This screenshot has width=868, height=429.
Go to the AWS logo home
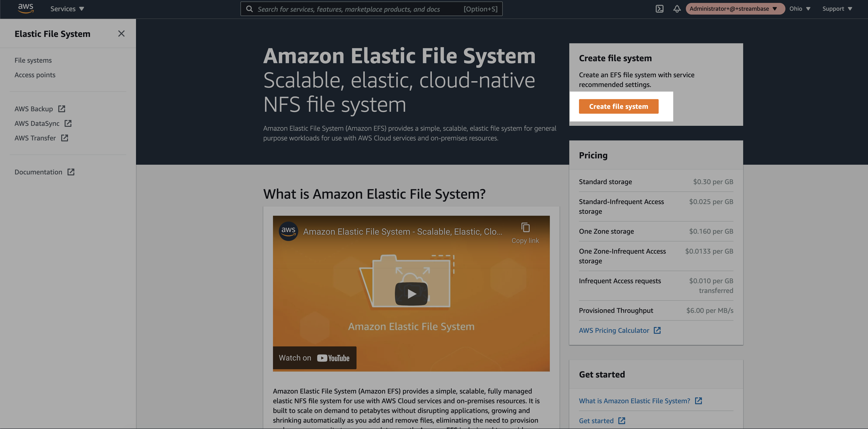tap(26, 9)
